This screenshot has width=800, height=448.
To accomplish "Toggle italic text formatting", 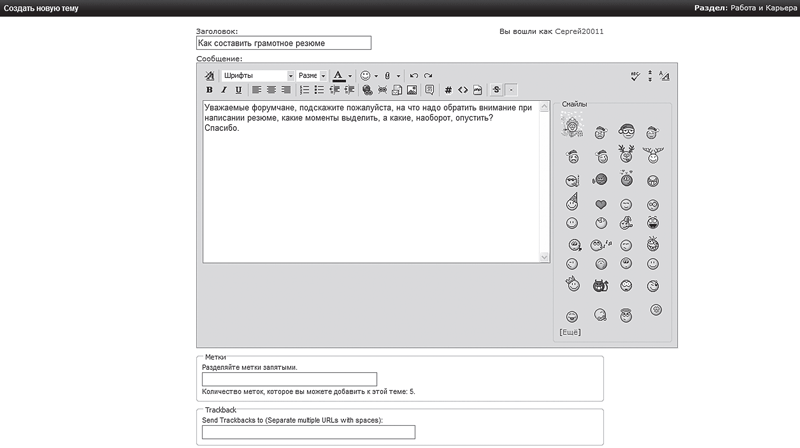I will click(223, 90).
